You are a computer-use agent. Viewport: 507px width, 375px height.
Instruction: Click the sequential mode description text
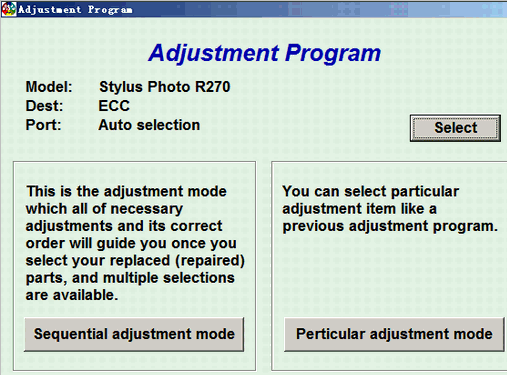135,243
